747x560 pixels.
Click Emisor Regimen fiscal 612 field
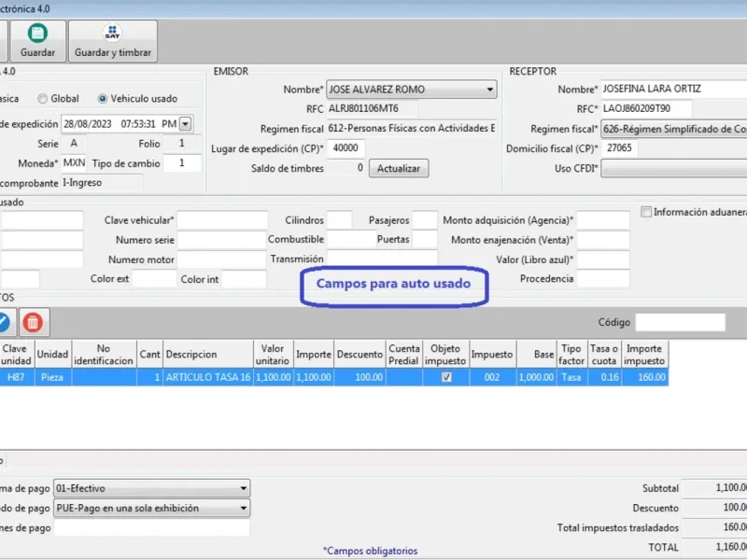412,129
